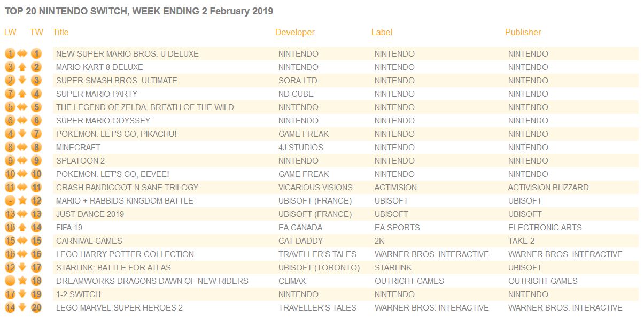Click the star icon beside Dreamworks Dragons row
This screenshot has width=644, height=318.
22,281
